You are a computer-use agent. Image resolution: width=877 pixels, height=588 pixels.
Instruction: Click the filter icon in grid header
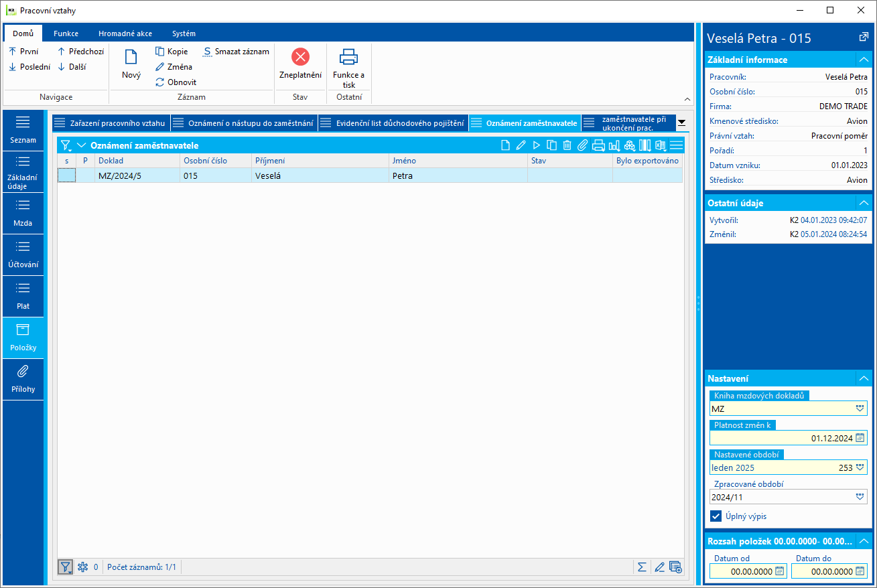pyautogui.click(x=66, y=145)
